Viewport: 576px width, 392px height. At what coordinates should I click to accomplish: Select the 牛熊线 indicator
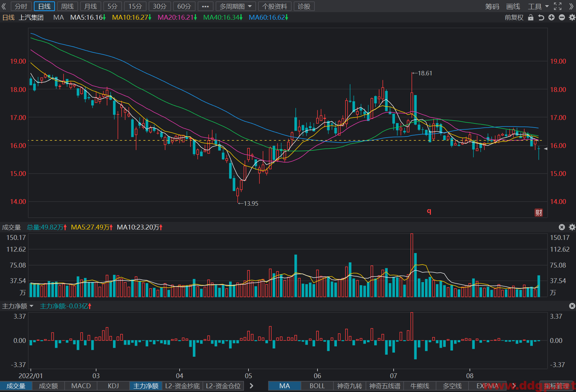420,386
